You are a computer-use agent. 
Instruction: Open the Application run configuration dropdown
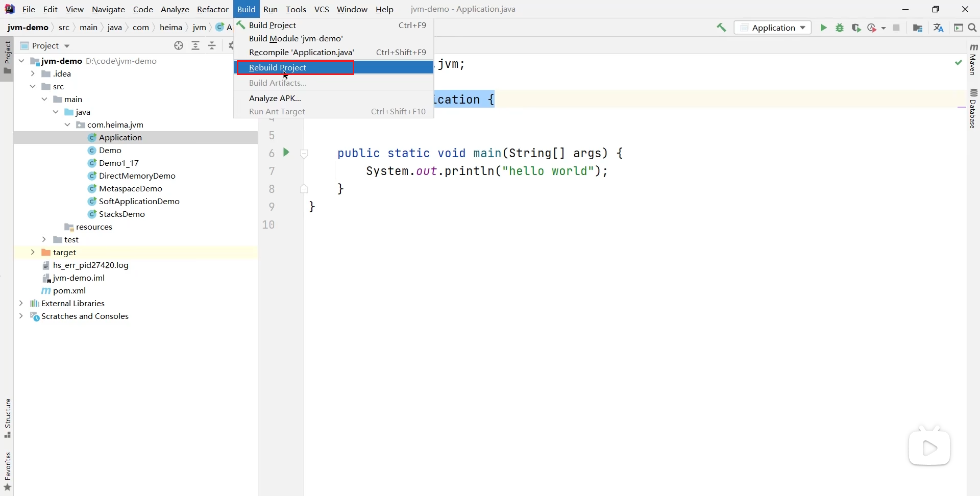pyautogui.click(x=773, y=28)
